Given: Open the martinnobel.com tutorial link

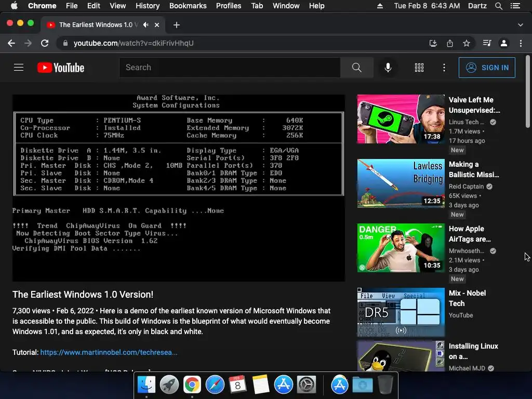Looking at the screenshot, I should [109, 352].
